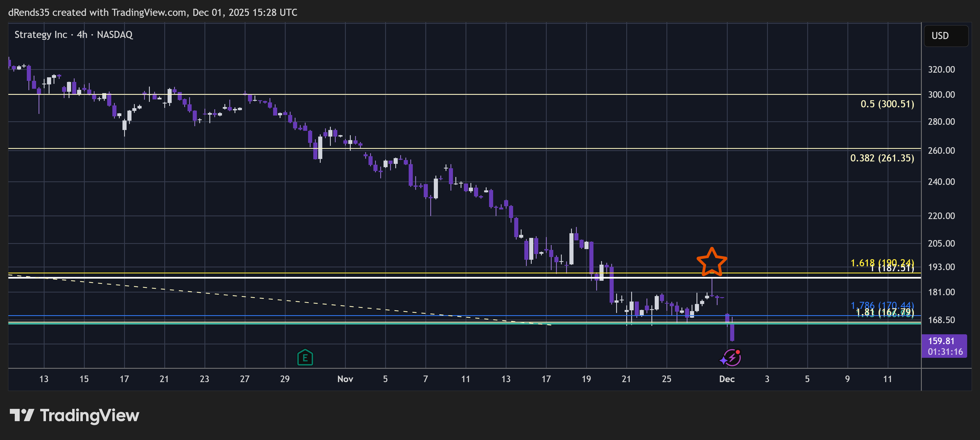
Task: Click the 181.00 price axis label
Action: click(941, 292)
